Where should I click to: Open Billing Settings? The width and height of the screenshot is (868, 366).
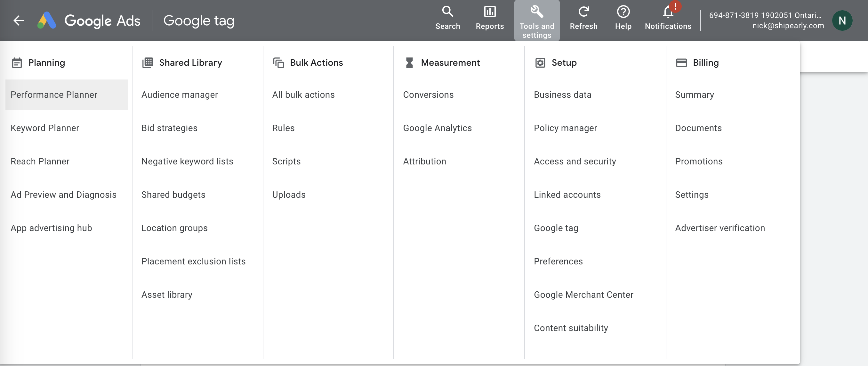point(692,195)
